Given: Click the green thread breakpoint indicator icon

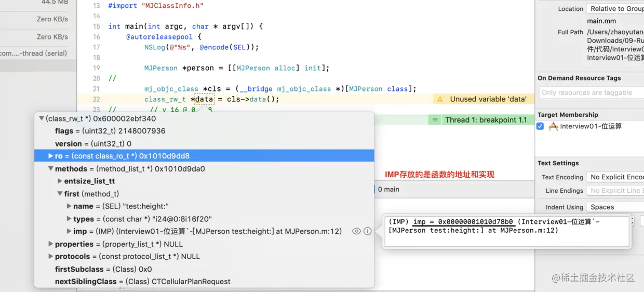Looking at the screenshot, I should point(435,120).
